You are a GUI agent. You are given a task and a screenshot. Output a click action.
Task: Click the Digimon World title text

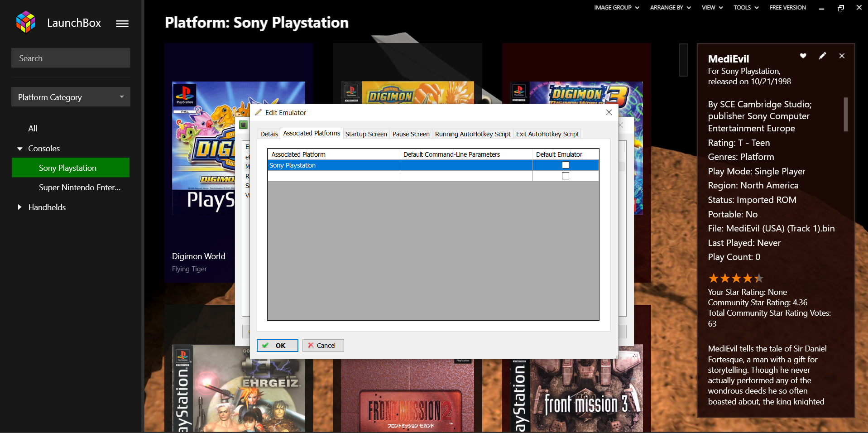[198, 256]
